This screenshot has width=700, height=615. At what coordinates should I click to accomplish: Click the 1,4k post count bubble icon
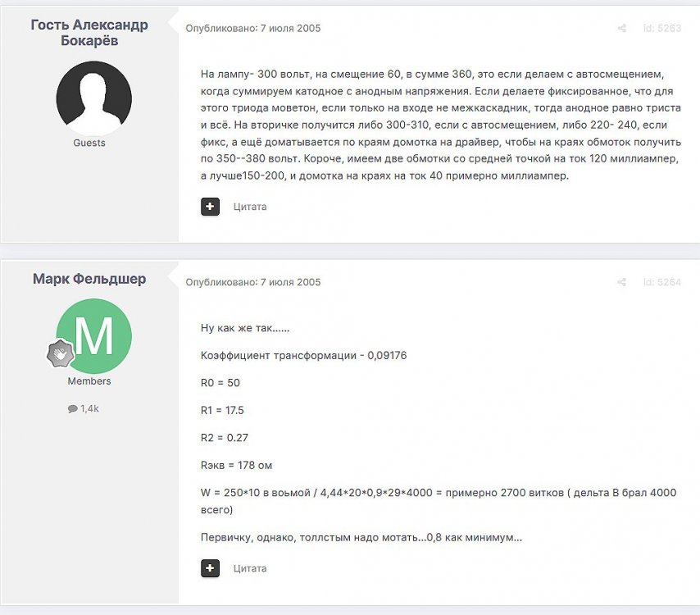coord(72,408)
